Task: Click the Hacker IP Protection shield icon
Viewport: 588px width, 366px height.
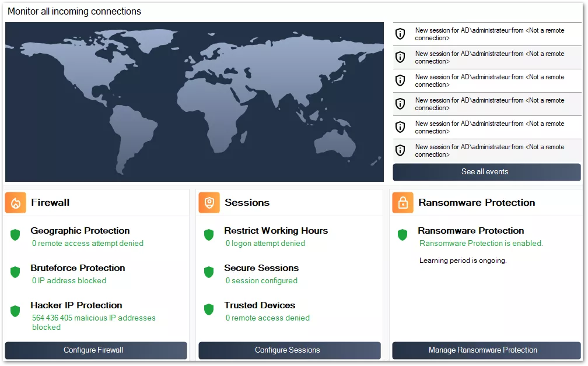Action: pos(14,310)
